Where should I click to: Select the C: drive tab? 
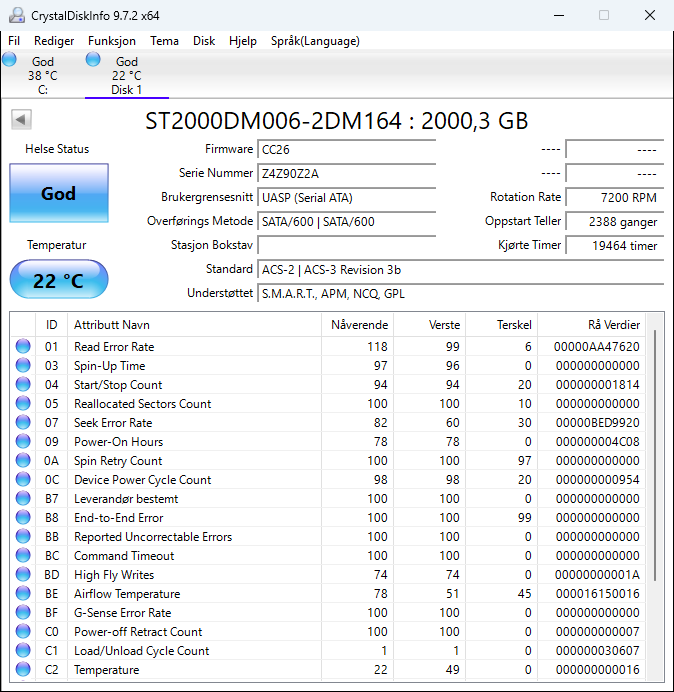42,75
